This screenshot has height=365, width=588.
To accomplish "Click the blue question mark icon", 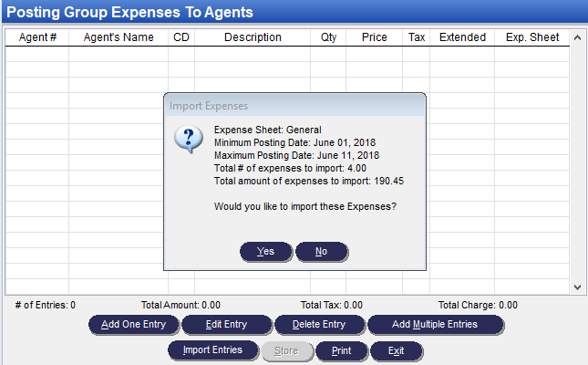I will [x=188, y=139].
